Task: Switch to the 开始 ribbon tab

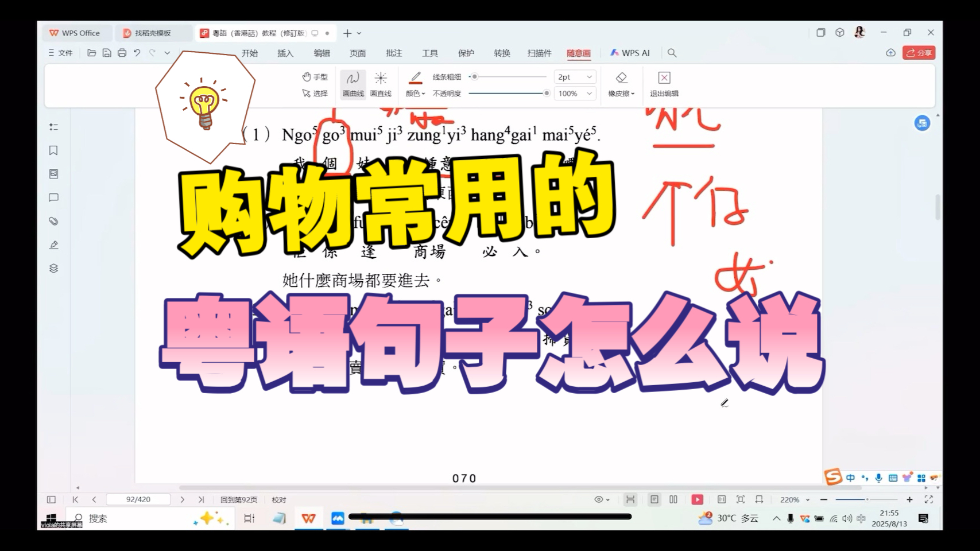Action: (250, 53)
